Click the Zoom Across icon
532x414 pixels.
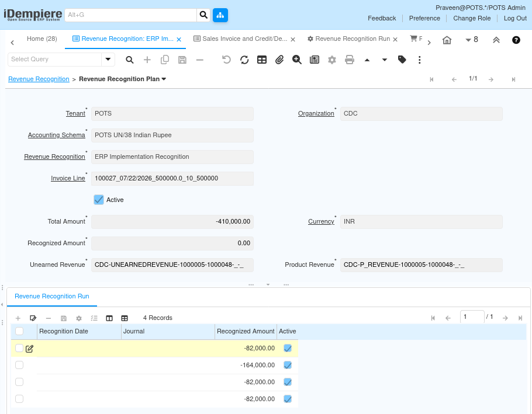(x=297, y=60)
